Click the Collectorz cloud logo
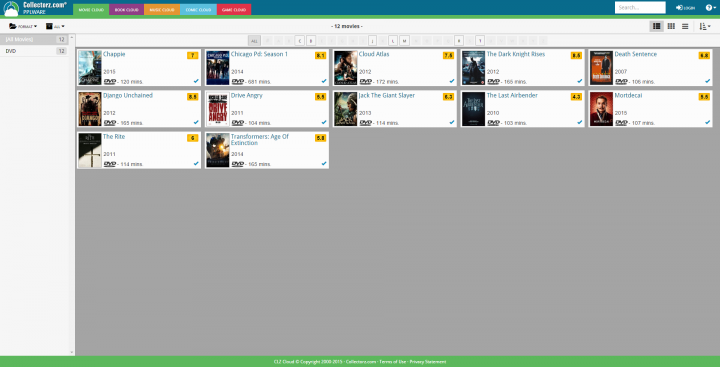This screenshot has width=720, height=367. point(11,8)
